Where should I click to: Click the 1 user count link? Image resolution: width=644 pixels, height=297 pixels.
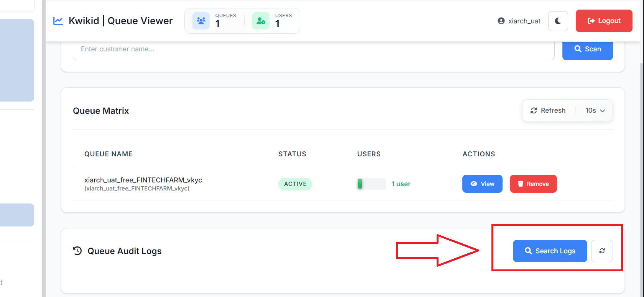[x=401, y=184]
